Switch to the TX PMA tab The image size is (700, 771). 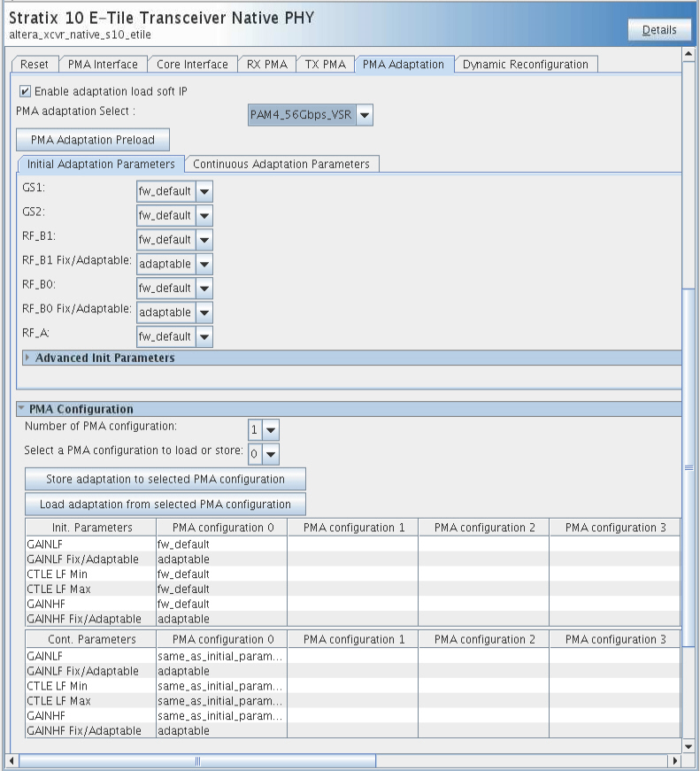(325, 65)
